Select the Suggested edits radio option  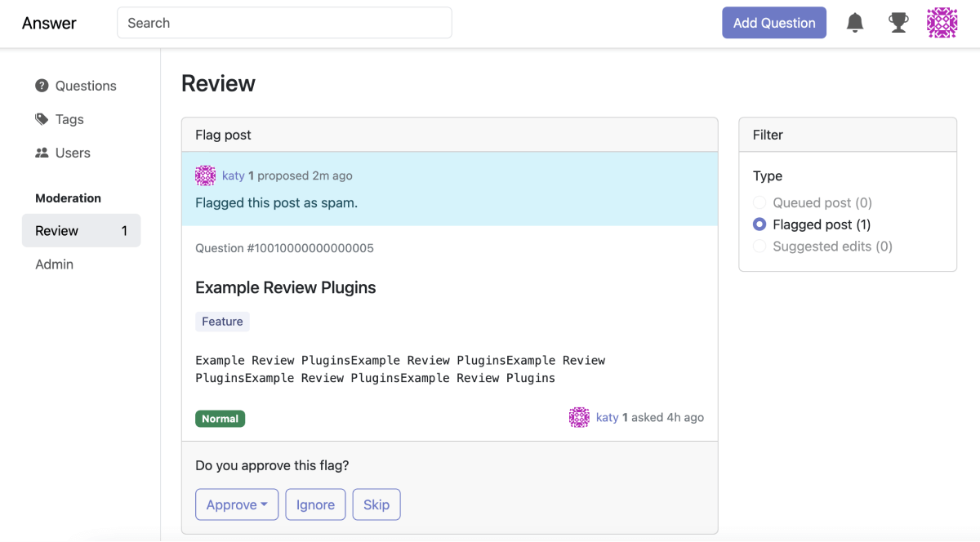(x=759, y=247)
